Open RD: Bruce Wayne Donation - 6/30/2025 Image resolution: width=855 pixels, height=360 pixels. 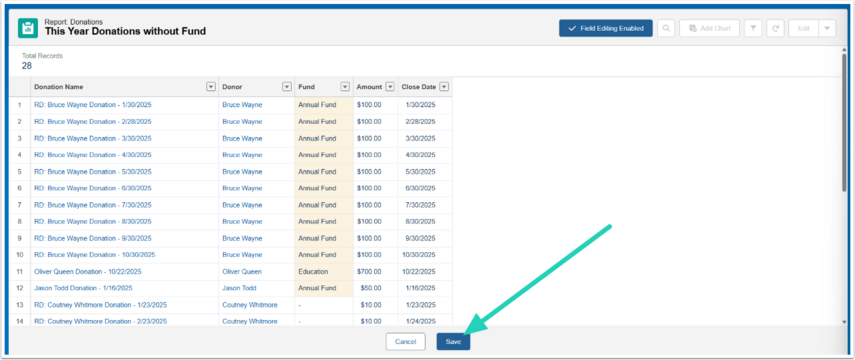(x=93, y=188)
